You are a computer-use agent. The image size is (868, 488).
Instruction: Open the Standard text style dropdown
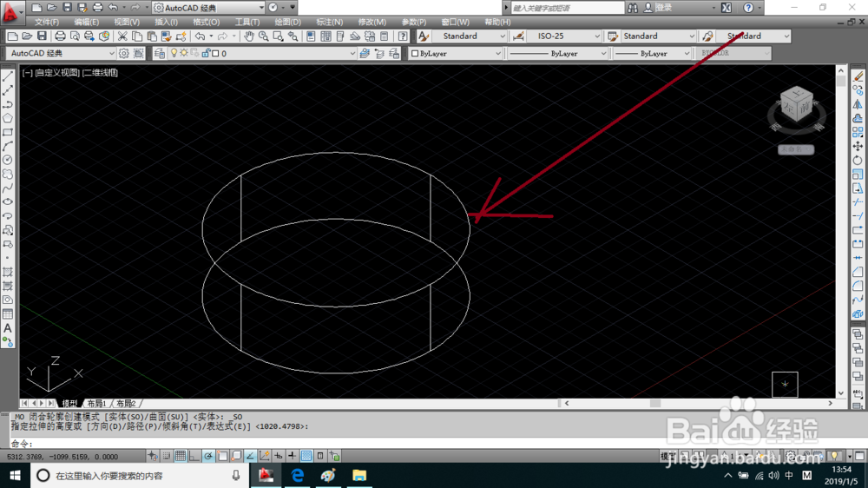coord(470,36)
